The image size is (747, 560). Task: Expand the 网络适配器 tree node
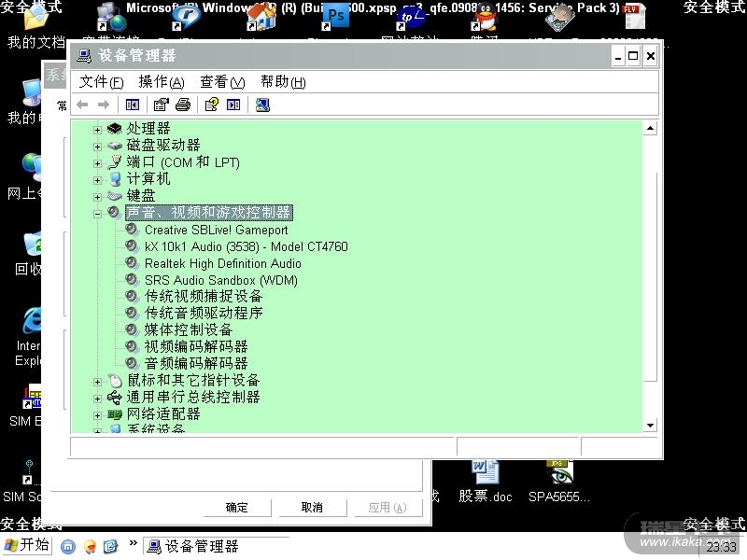tap(97, 415)
